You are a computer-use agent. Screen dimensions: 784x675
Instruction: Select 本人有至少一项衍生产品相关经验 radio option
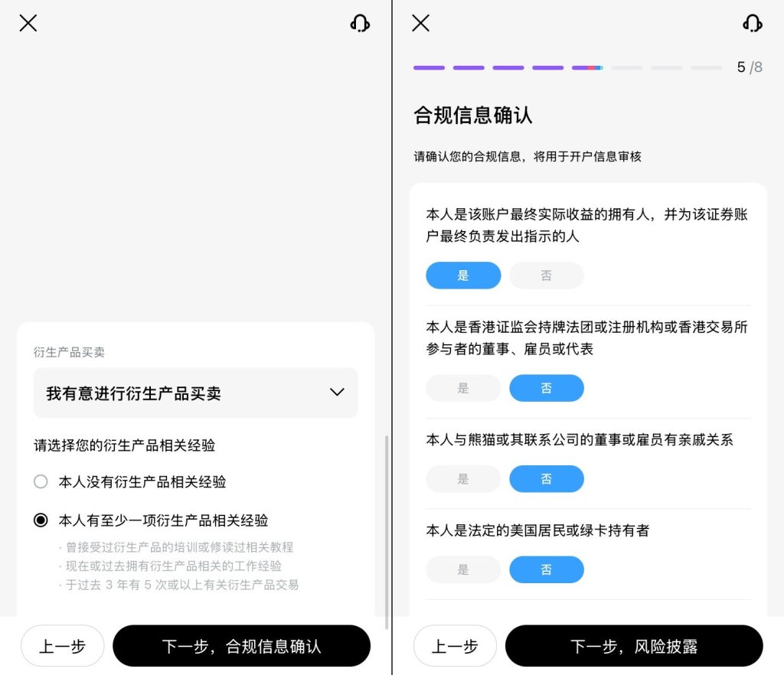[x=41, y=520]
